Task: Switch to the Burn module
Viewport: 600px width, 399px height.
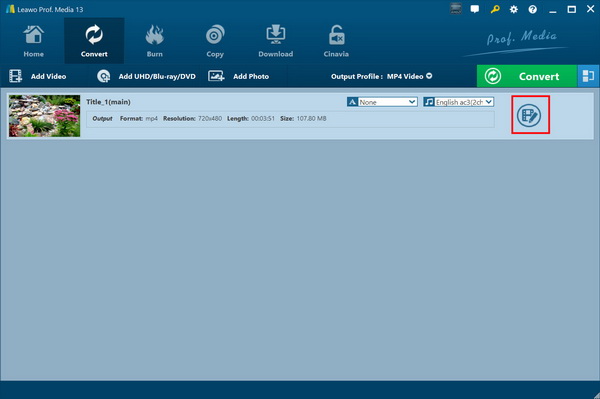Action: (155, 41)
